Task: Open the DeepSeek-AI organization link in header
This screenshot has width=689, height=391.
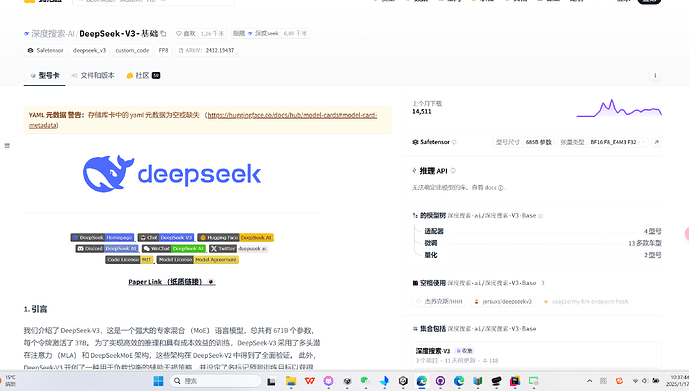Action: click(x=52, y=33)
